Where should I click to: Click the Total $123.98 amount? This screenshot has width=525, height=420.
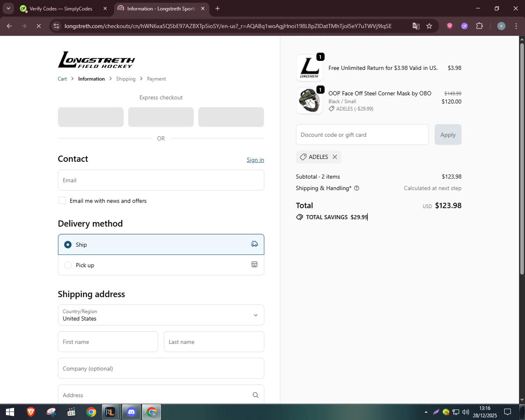pos(448,205)
